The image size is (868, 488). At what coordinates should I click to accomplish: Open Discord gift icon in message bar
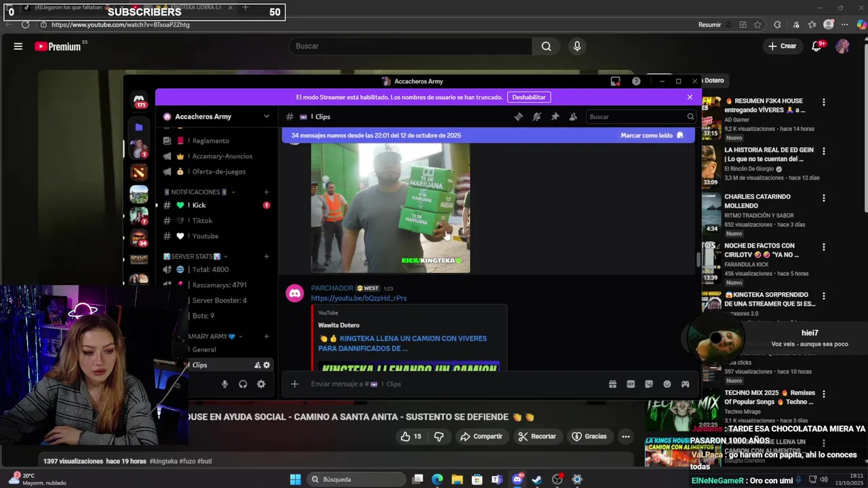(x=612, y=384)
